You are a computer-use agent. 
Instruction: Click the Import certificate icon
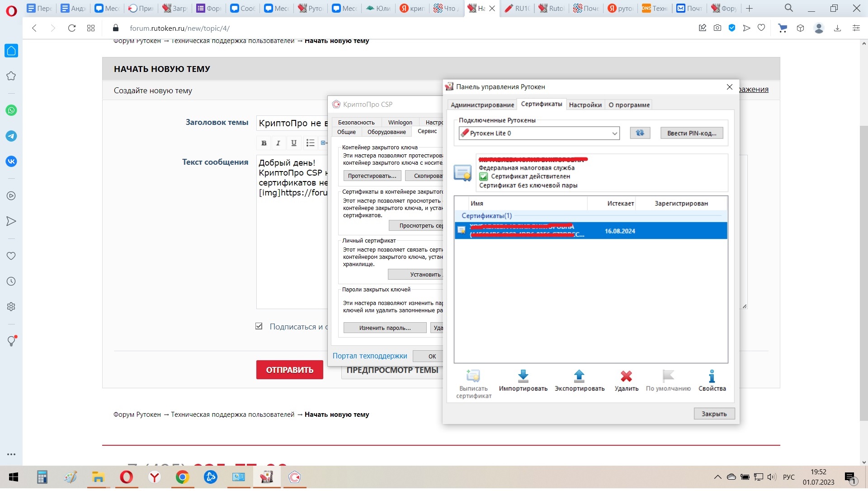coord(523,376)
